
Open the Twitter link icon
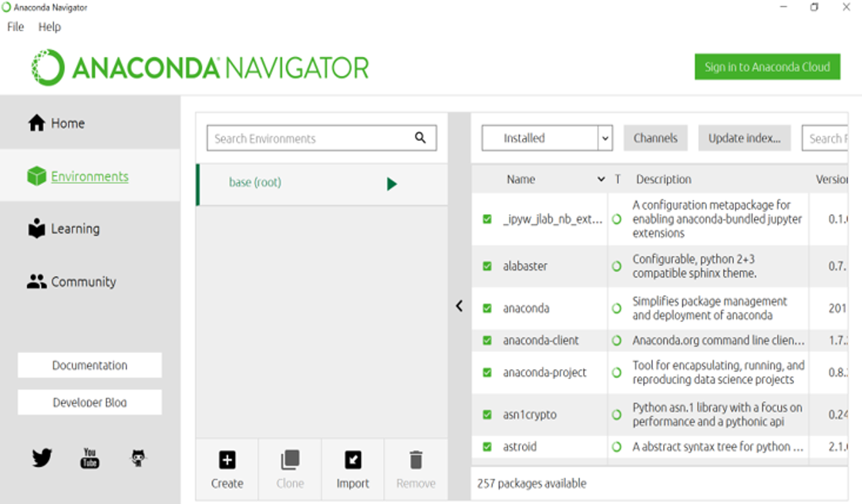(42, 457)
